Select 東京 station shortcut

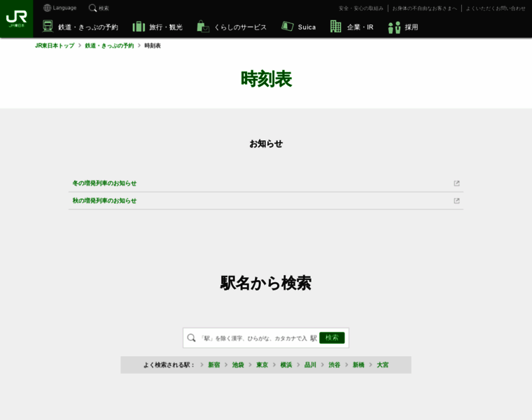tap(262, 365)
